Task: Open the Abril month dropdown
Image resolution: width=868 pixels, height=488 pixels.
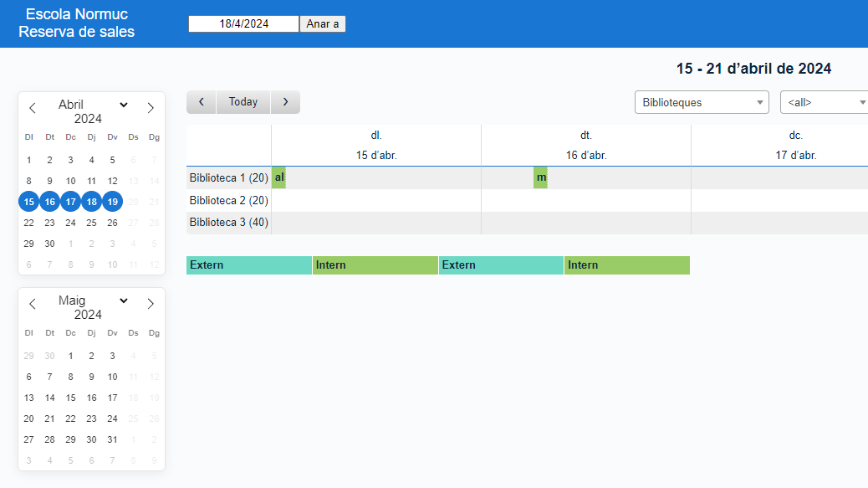Action: coord(123,105)
